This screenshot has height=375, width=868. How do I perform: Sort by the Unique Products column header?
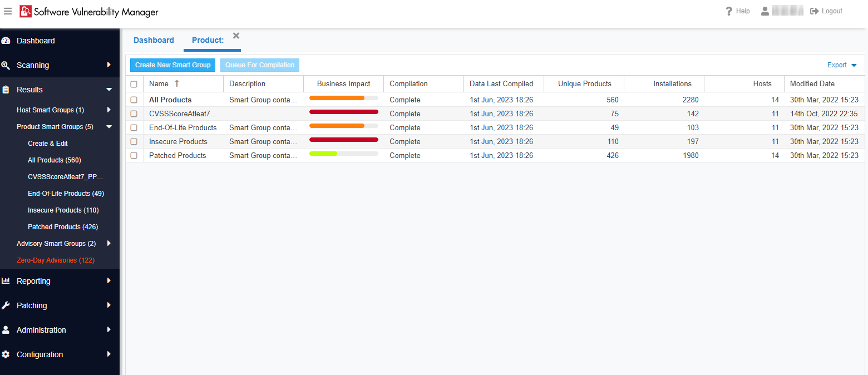tap(584, 84)
